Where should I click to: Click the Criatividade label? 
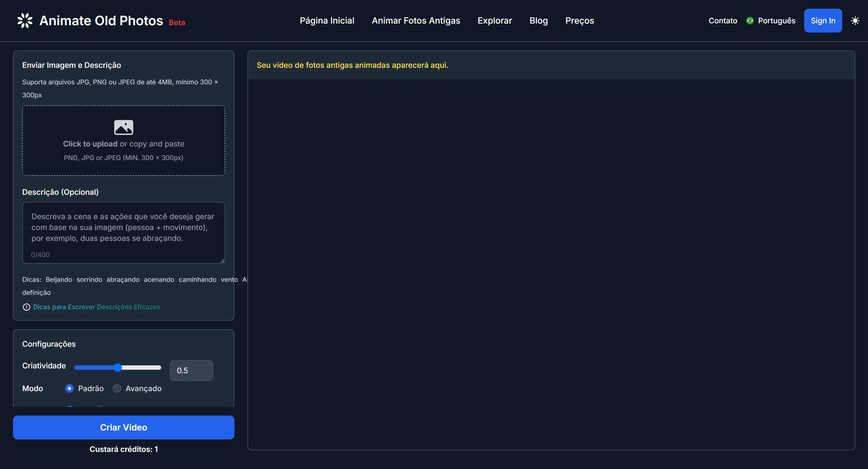44,366
